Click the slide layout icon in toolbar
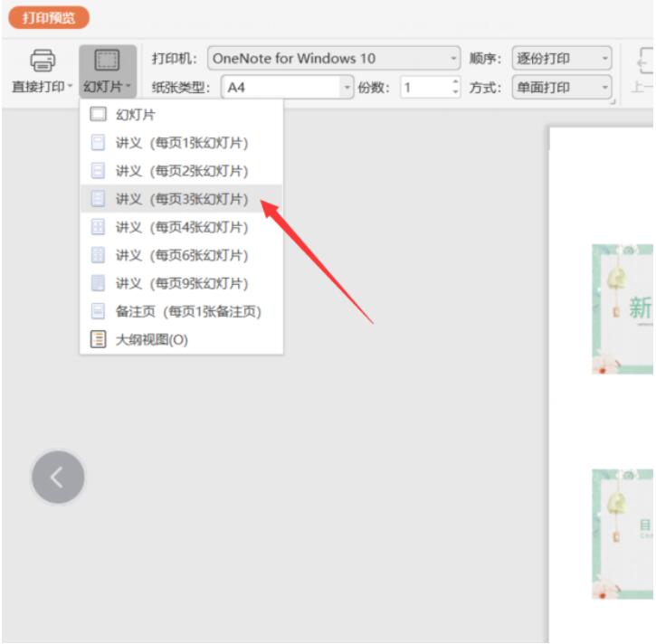 pyautogui.click(x=107, y=60)
